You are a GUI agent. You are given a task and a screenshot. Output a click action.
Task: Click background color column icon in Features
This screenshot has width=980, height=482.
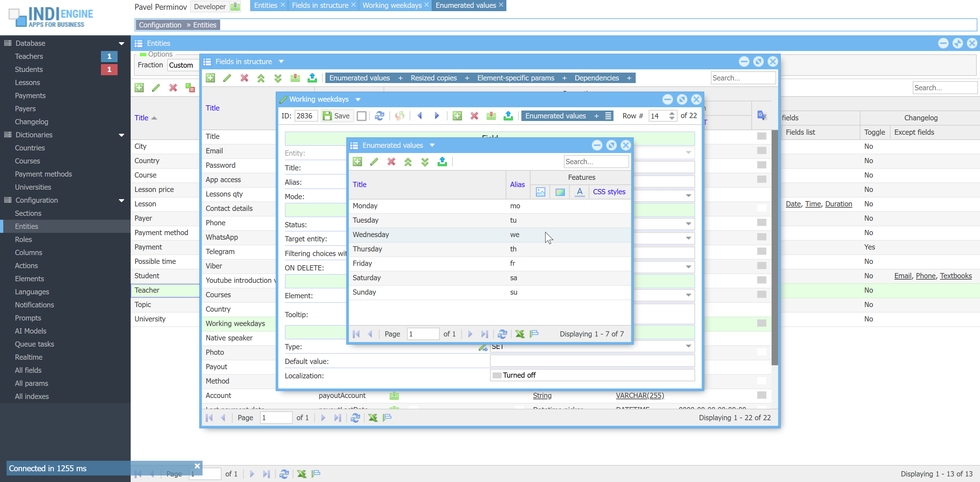pos(560,192)
